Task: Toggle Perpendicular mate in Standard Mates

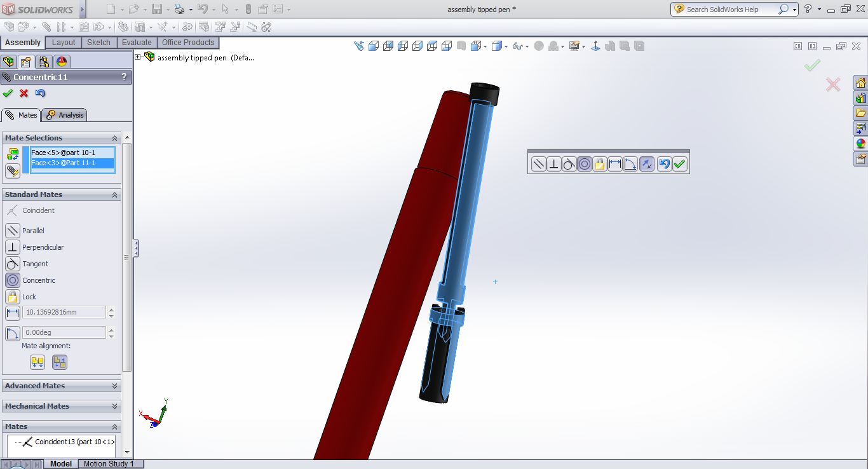Action: (13, 247)
